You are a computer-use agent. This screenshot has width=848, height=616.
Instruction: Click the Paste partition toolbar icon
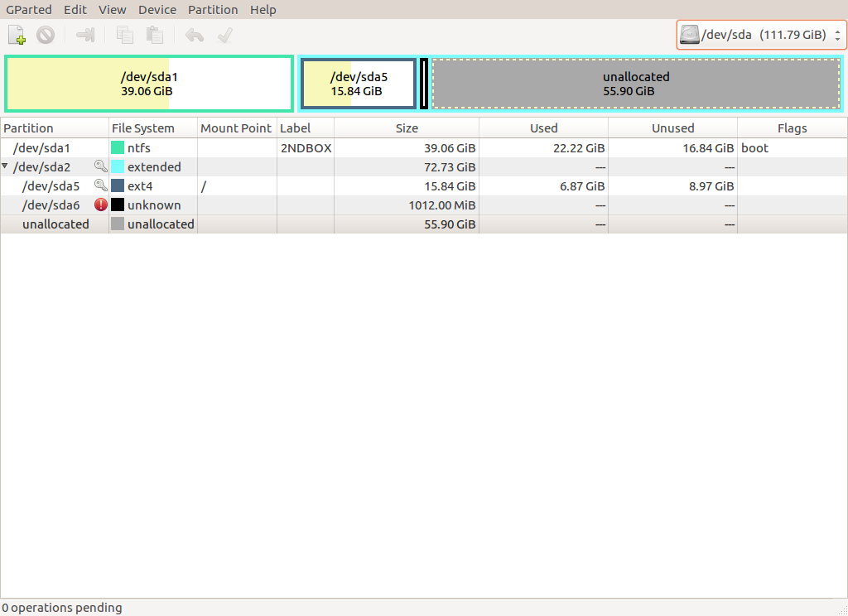[155, 35]
